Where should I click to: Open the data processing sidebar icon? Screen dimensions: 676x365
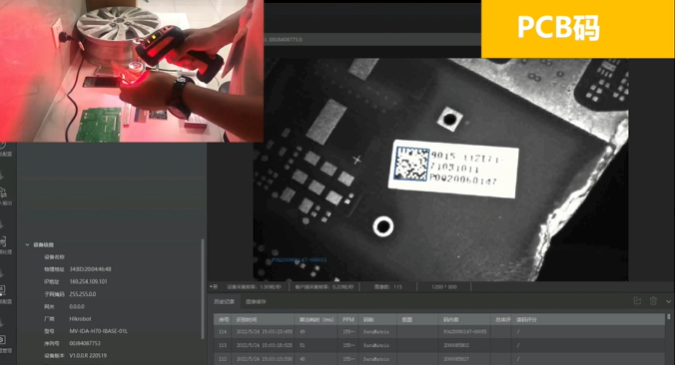(x=3, y=245)
